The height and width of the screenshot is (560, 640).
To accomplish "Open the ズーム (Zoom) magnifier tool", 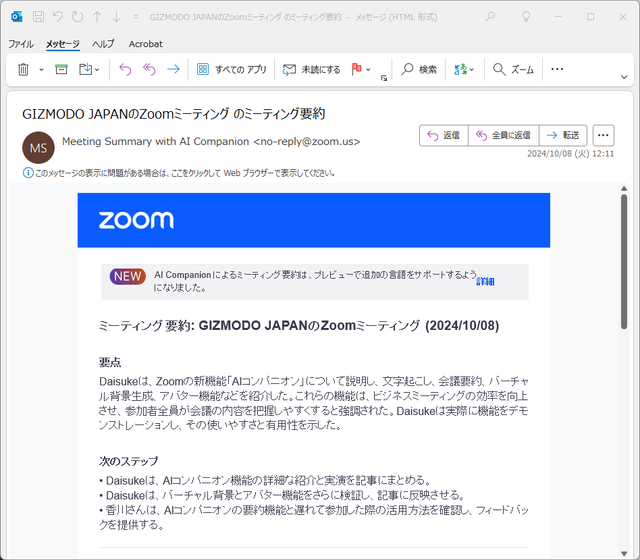I will [514, 69].
